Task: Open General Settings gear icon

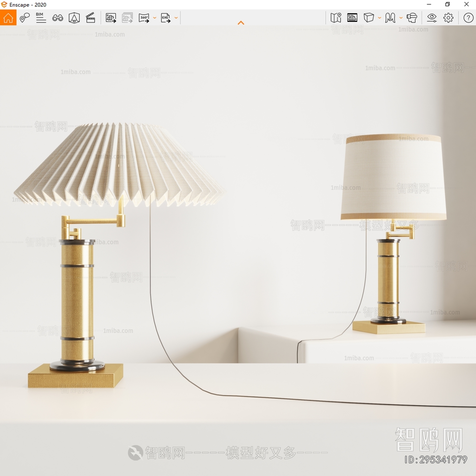Action: point(448,18)
